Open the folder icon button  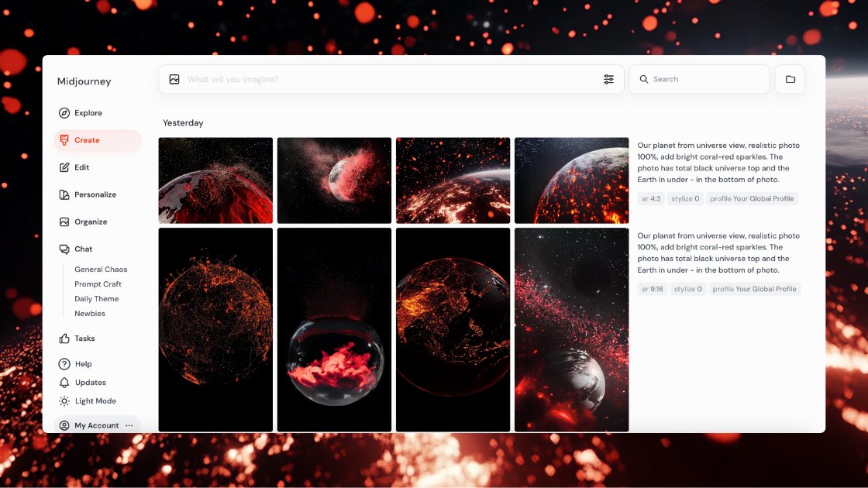tap(790, 79)
